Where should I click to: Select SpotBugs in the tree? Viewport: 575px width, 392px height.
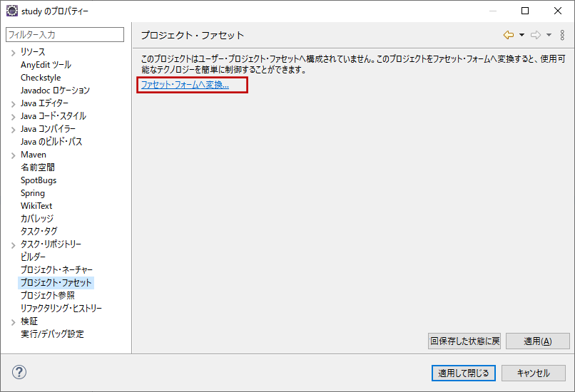point(39,180)
